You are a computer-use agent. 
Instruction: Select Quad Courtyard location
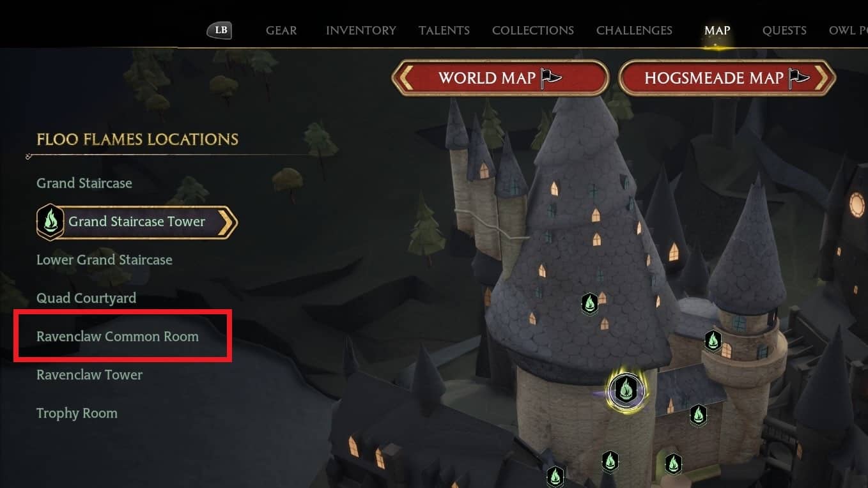point(86,298)
